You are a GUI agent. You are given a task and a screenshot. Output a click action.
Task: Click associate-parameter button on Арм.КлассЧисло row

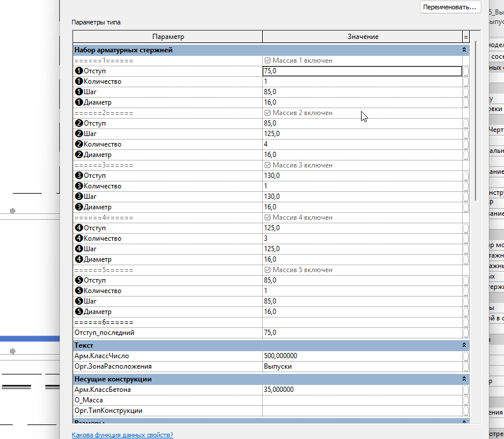tap(466, 356)
